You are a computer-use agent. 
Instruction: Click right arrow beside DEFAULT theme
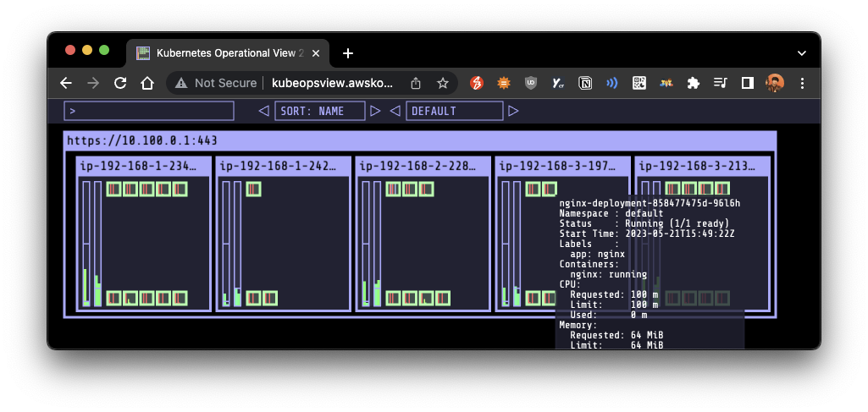click(x=514, y=111)
